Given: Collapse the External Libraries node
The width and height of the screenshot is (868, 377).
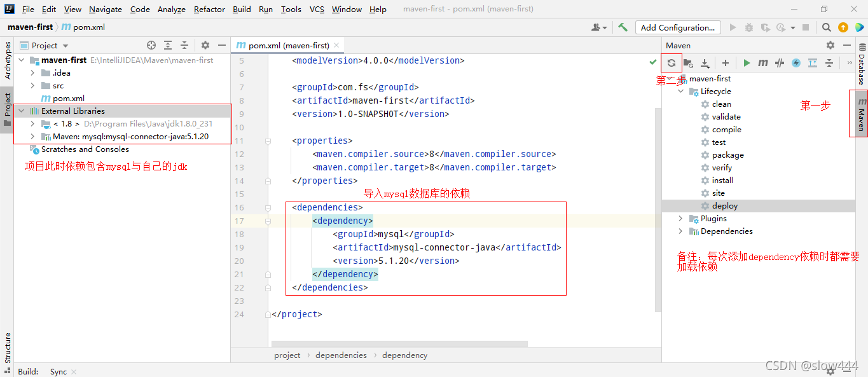Looking at the screenshot, I should pyautogui.click(x=22, y=111).
